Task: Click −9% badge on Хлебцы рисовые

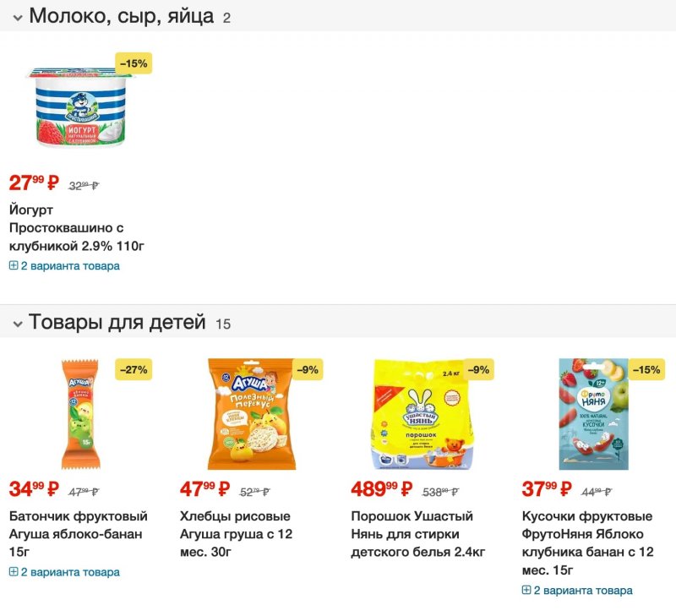Action: click(307, 369)
